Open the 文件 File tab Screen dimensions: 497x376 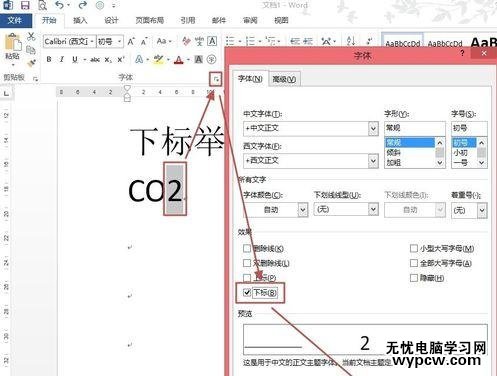click(x=15, y=21)
